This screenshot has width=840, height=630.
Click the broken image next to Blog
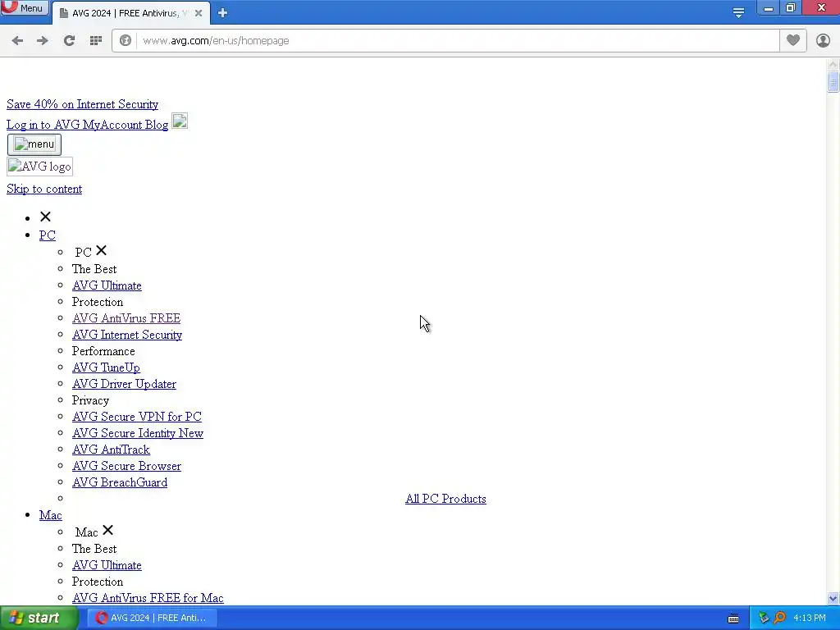click(x=180, y=121)
